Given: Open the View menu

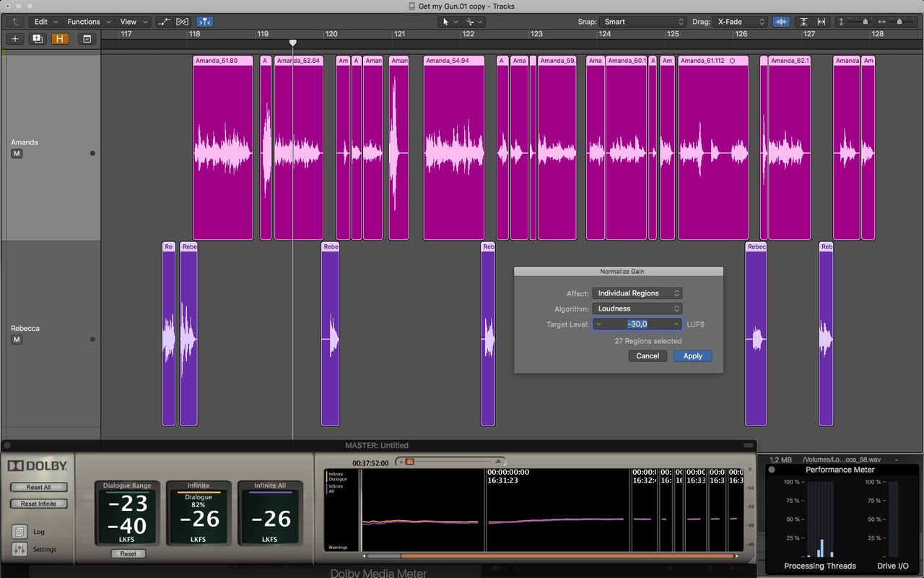Looking at the screenshot, I should click(x=133, y=22).
